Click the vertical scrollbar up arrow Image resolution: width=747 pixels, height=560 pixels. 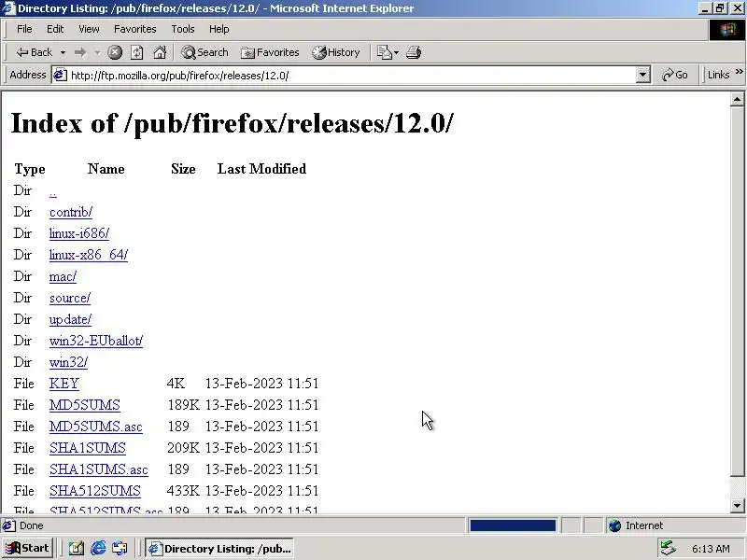[737, 99]
